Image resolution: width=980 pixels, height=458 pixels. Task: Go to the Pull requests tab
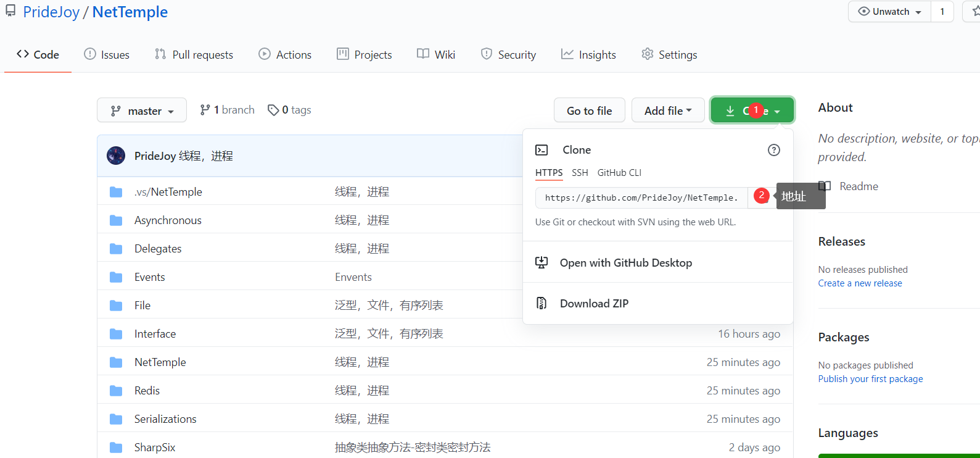coord(194,54)
